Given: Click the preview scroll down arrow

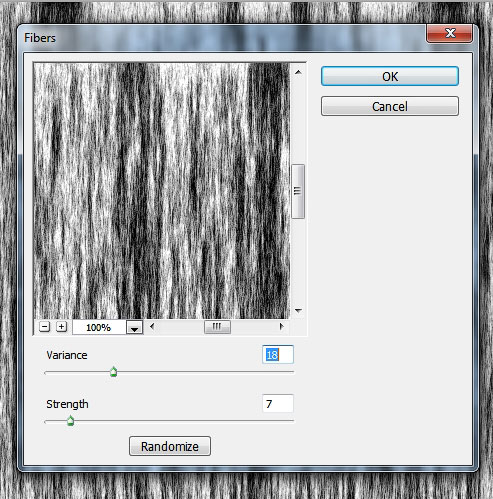Looking at the screenshot, I should point(298,311).
